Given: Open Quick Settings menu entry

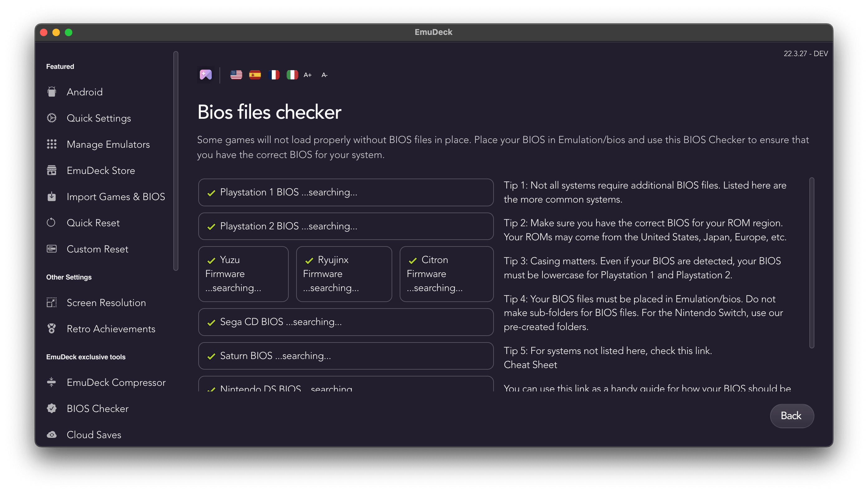Looking at the screenshot, I should [99, 118].
